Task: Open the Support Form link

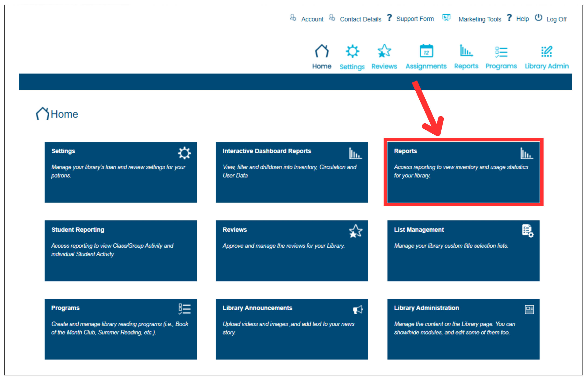Action: coord(415,19)
